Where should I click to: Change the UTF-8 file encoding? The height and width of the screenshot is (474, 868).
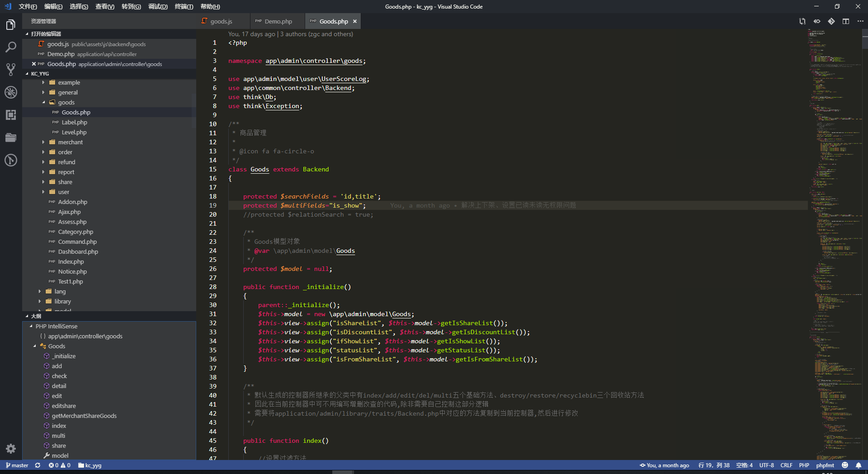click(766, 465)
